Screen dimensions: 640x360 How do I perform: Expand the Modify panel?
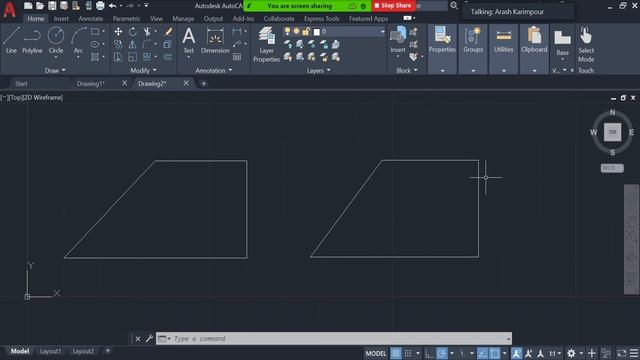tap(143, 71)
